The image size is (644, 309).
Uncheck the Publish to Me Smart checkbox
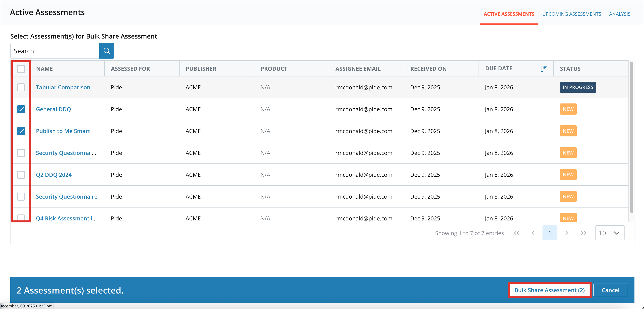click(x=21, y=131)
